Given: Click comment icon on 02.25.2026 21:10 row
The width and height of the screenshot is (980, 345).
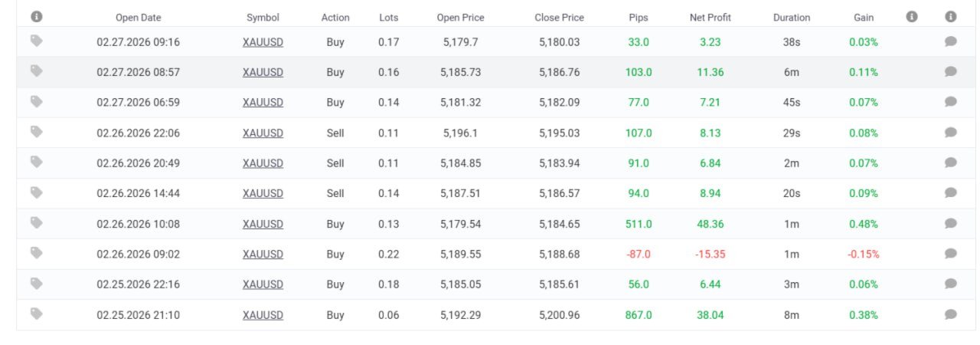Looking at the screenshot, I should point(951,314).
